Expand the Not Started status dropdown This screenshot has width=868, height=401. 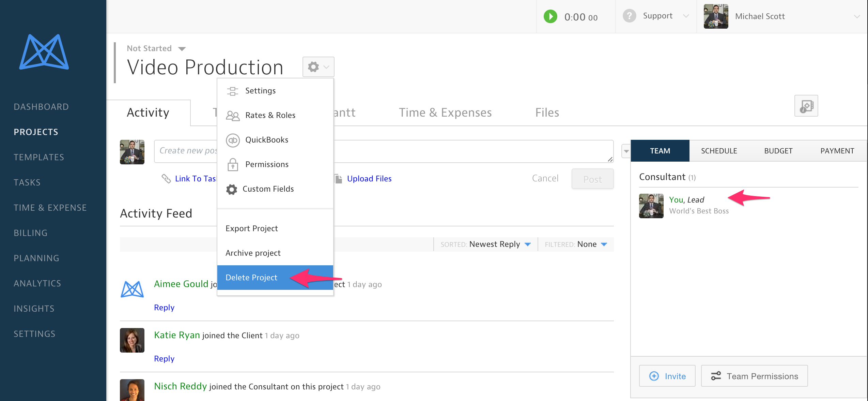pyautogui.click(x=182, y=49)
